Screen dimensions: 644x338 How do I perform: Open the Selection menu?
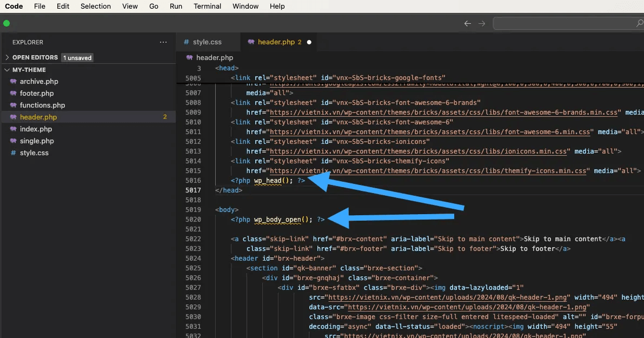point(96,6)
